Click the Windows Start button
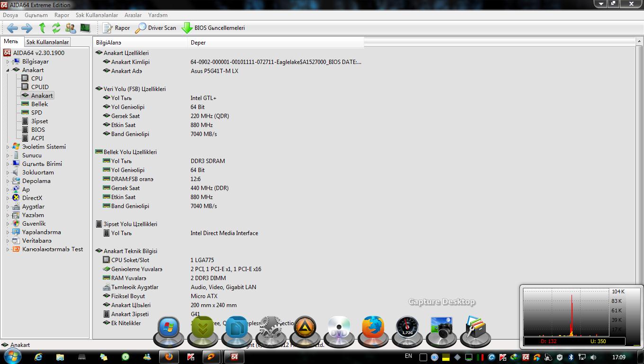Viewport: 644px width, 364px height. (x=12, y=357)
